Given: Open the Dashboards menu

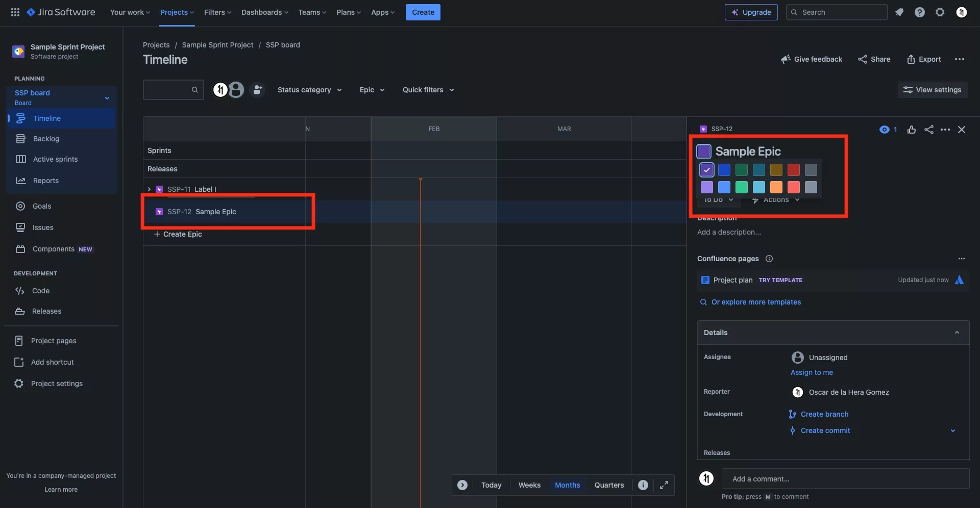Looking at the screenshot, I should (x=265, y=12).
